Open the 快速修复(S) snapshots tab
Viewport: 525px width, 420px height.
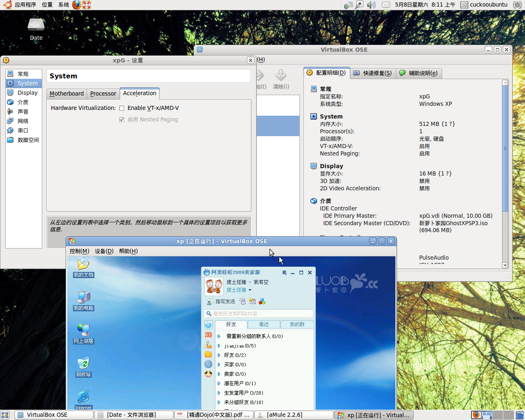coord(372,73)
